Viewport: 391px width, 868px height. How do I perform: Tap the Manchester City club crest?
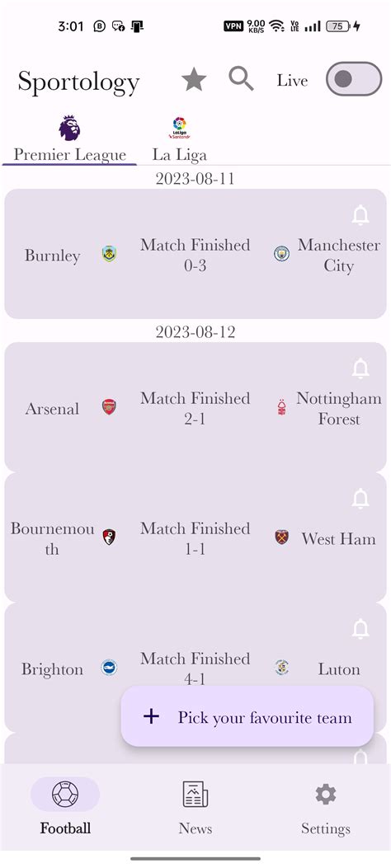tap(282, 254)
